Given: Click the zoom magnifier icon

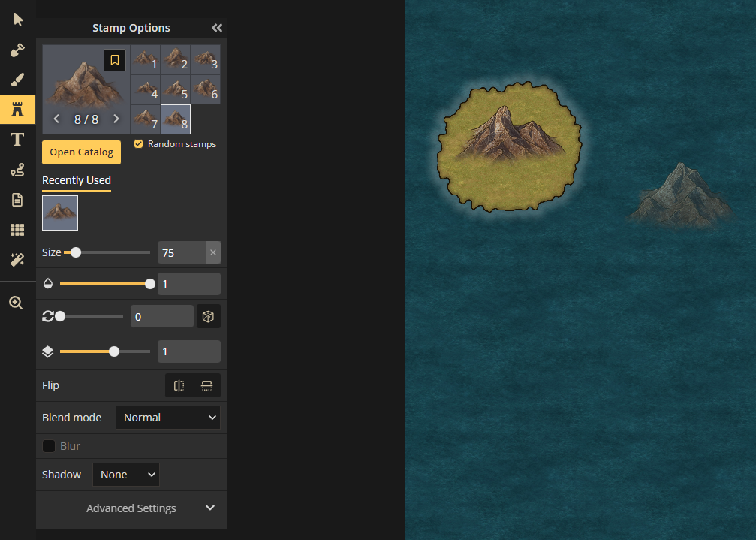Looking at the screenshot, I should tap(16, 303).
